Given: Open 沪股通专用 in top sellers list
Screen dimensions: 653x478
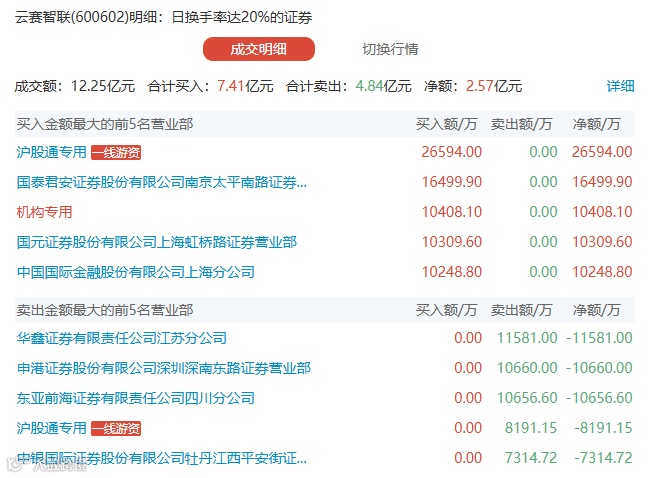Looking at the screenshot, I should point(51,428).
